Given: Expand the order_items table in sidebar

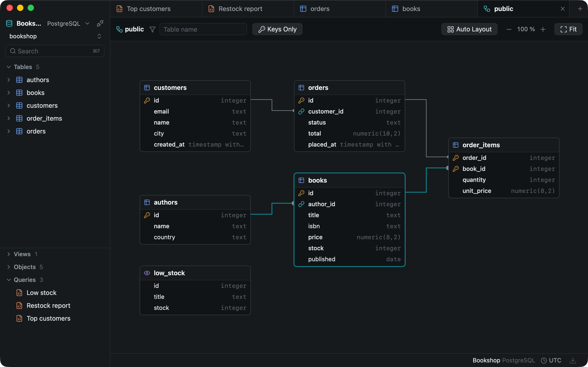Looking at the screenshot, I should click(9, 118).
